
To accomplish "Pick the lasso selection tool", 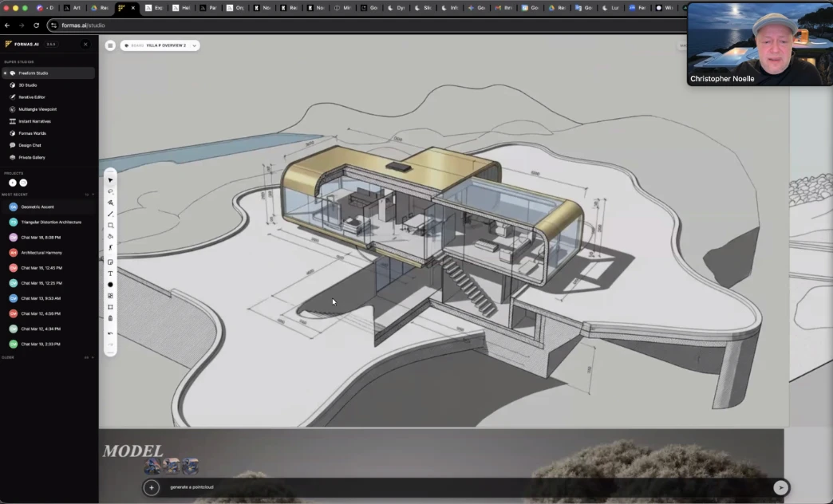I will 110,191.
